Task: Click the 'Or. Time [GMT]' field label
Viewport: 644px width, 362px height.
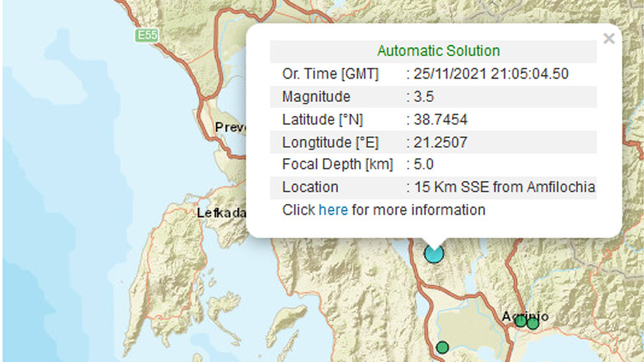Action: 330,74
